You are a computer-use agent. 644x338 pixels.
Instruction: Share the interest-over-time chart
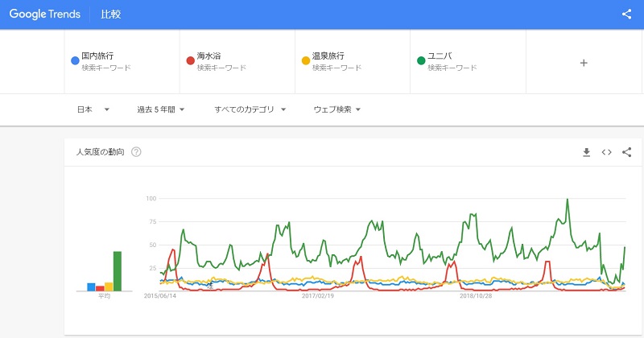pyautogui.click(x=627, y=152)
